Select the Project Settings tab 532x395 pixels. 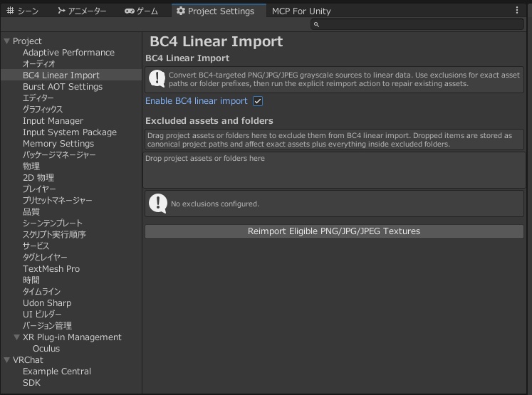click(219, 11)
